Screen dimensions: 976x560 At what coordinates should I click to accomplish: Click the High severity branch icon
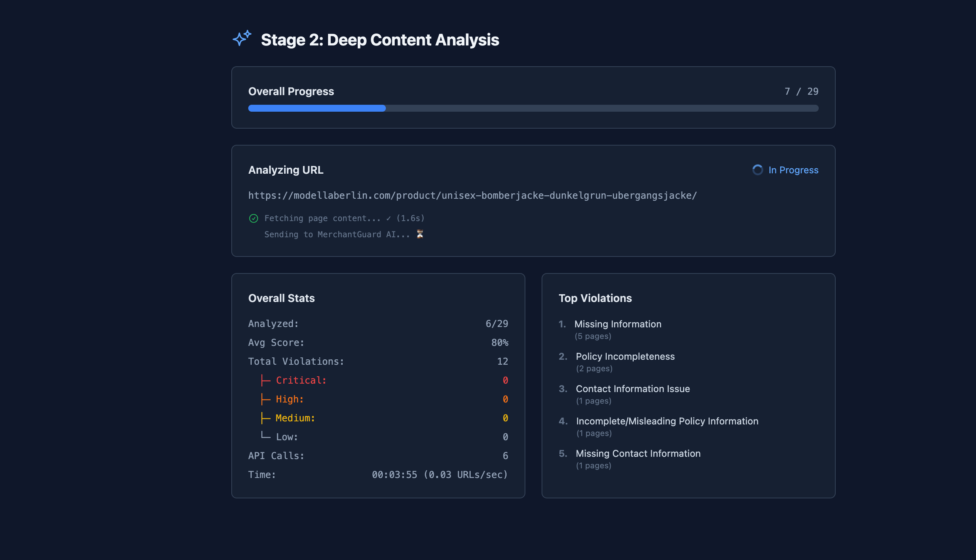click(265, 399)
